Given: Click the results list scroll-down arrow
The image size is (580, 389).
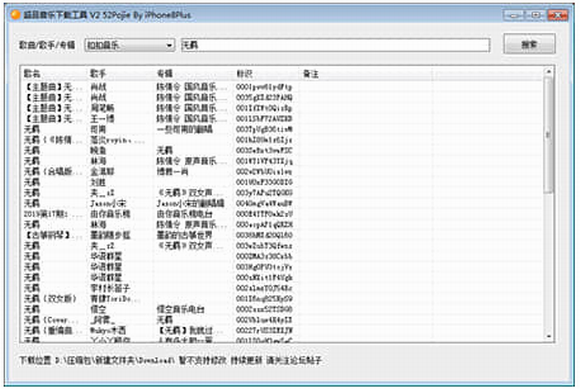Looking at the screenshot, I should point(549,336).
